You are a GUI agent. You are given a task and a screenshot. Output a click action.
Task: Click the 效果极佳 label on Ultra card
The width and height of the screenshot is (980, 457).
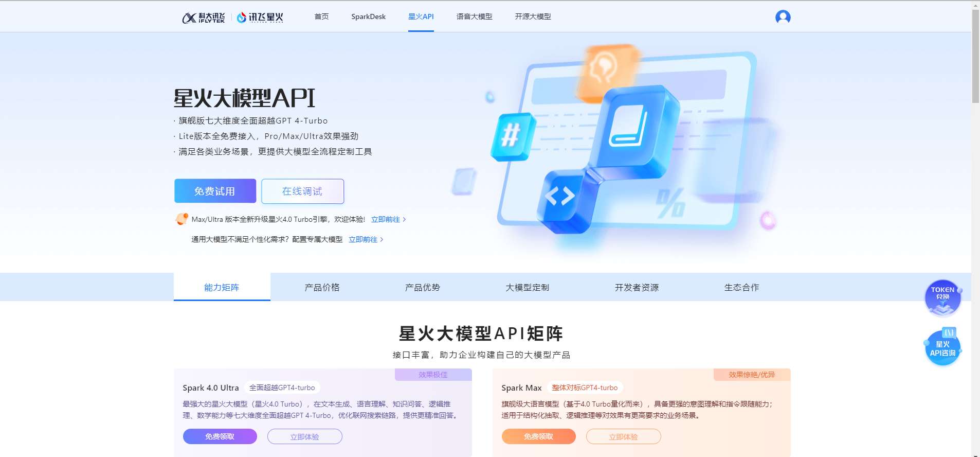[433, 375]
